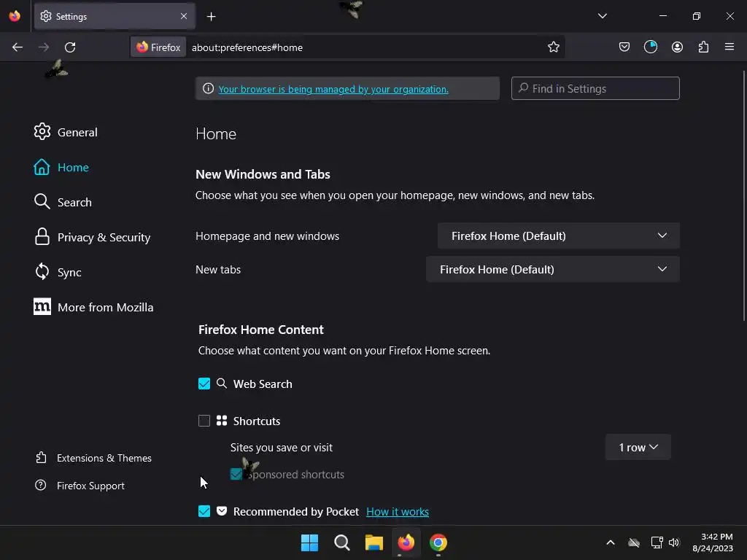Open the hamburger application menu
The width and height of the screenshot is (747, 560).
[729, 47]
